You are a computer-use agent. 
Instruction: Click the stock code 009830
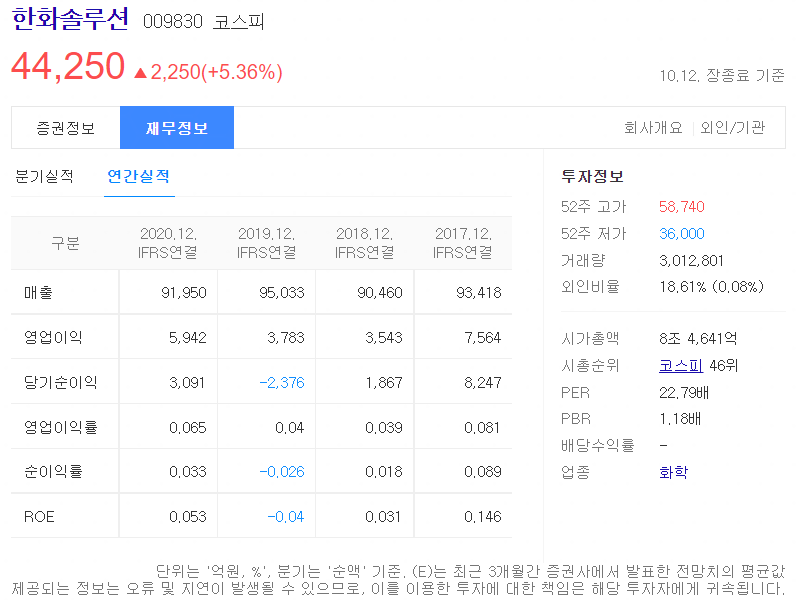[x=172, y=22]
